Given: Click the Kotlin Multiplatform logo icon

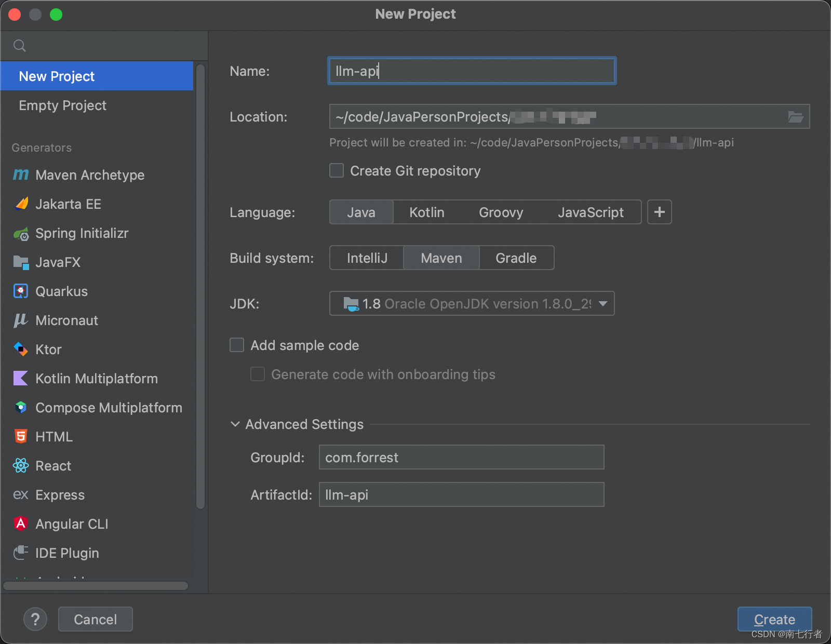Looking at the screenshot, I should 21,379.
